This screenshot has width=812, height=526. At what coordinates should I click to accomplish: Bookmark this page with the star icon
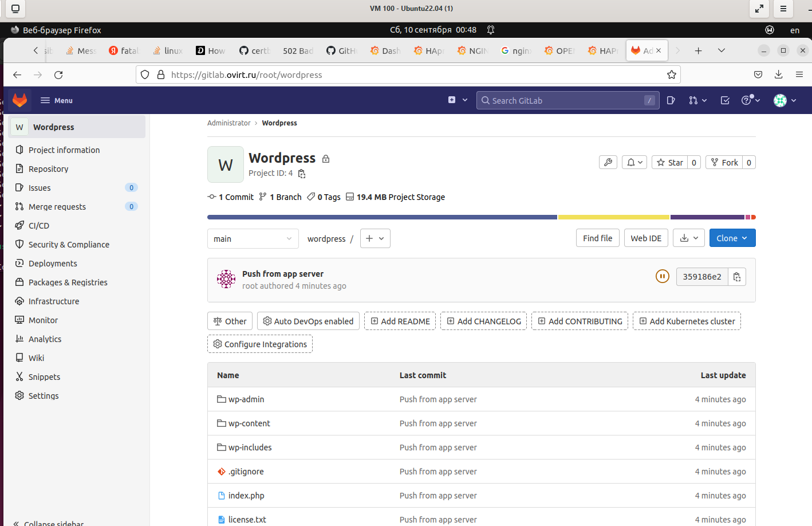coord(672,74)
